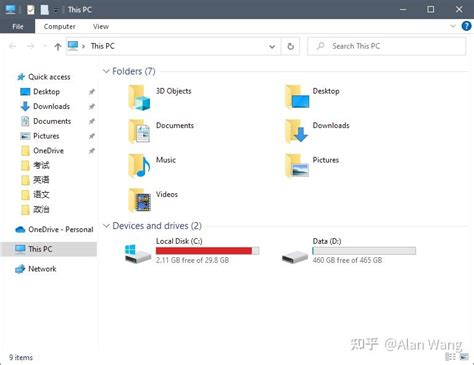Collapse the Devices and drives group

coord(106,226)
